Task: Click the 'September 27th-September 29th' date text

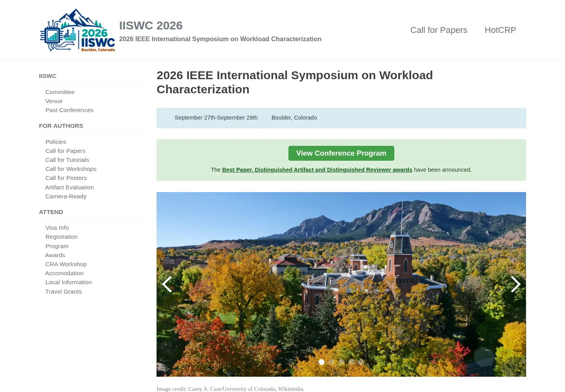Action: click(x=216, y=118)
